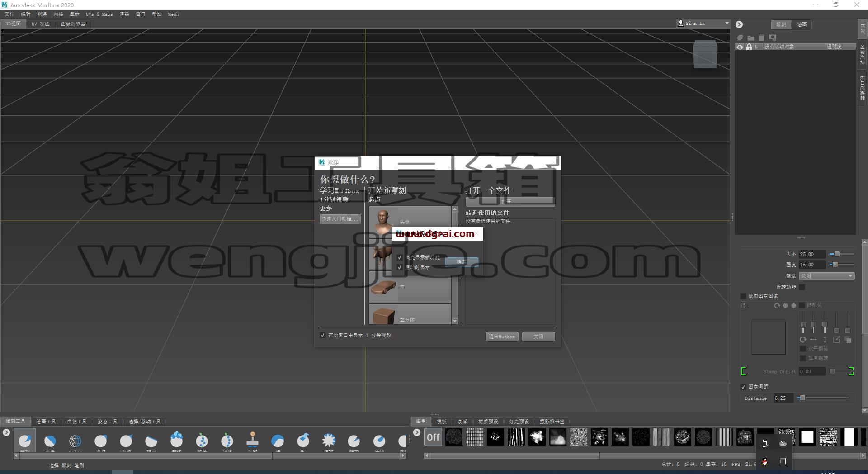Toggle layer visibility eye icon
The image size is (868, 474).
[x=740, y=47]
